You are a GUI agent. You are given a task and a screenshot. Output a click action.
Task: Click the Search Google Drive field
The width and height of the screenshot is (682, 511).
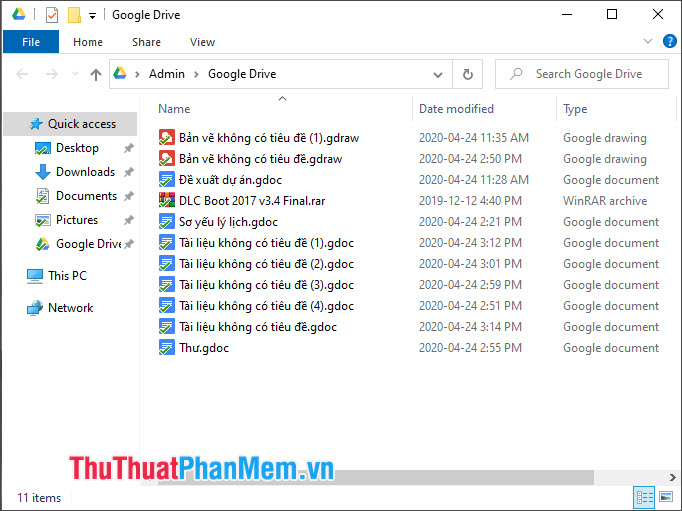[582, 74]
